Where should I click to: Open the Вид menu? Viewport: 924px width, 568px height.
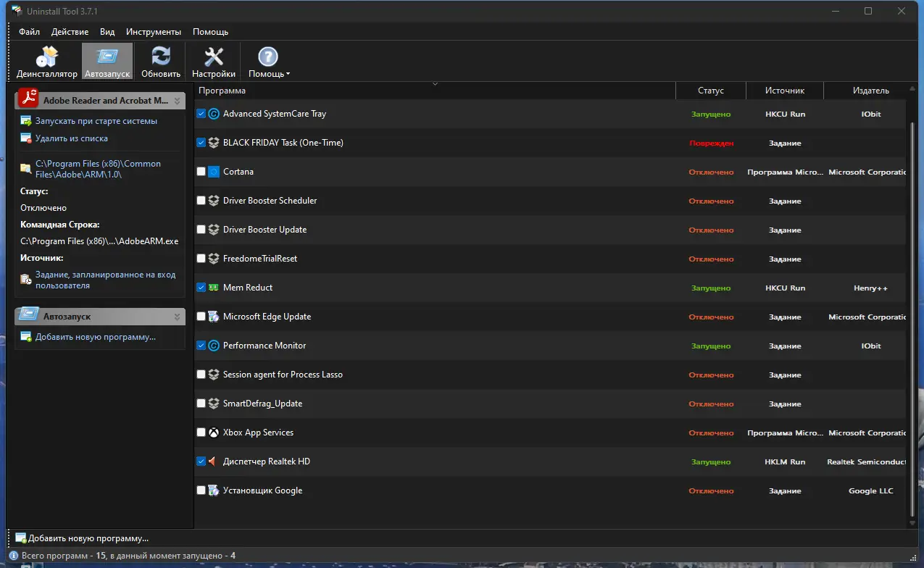tap(107, 32)
